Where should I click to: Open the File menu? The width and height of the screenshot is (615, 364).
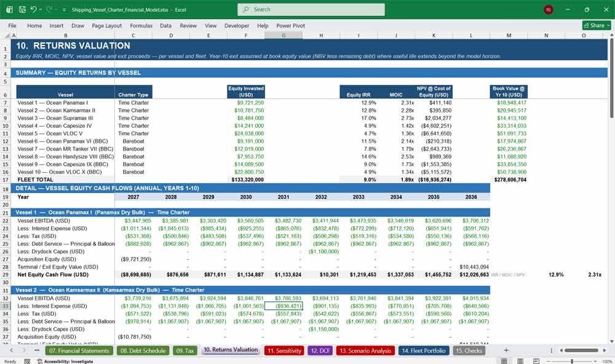pos(12,25)
